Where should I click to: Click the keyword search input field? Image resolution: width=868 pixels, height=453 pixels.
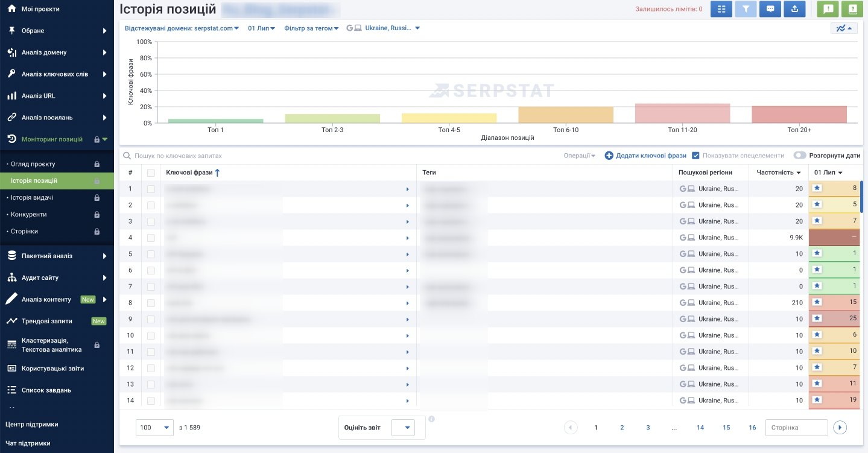coord(241,156)
